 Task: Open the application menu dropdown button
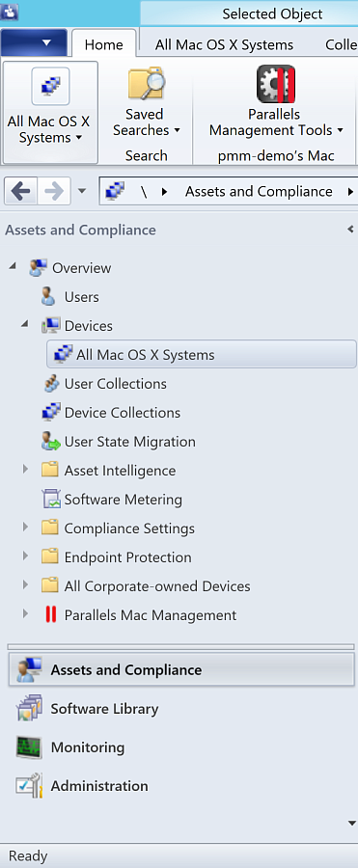point(35,42)
